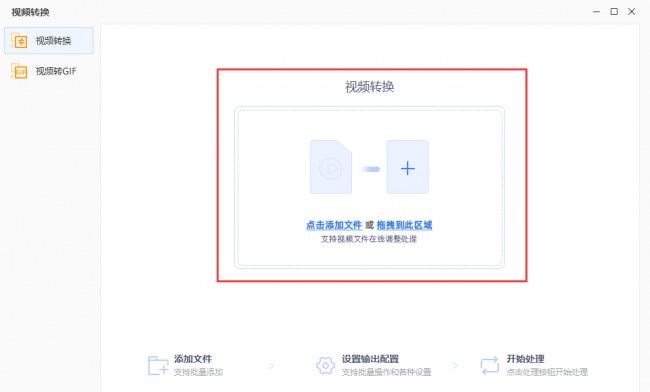Click the chevron after 添加文件 step
Viewport: 650px width, 392px height.
click(x=271, y=365)
